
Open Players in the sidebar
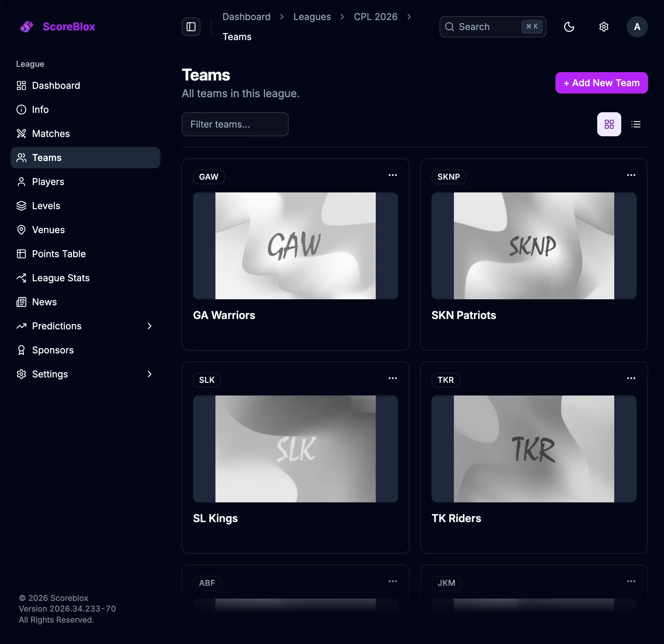(x=86, y=182)
